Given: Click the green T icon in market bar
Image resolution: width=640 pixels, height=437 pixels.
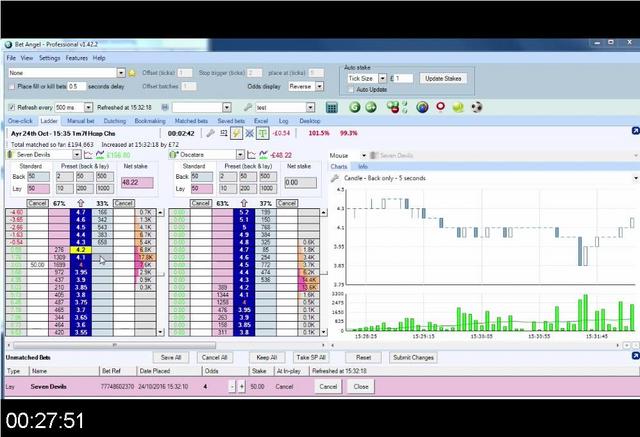Looking at the screenshot, I should (262, 133).
